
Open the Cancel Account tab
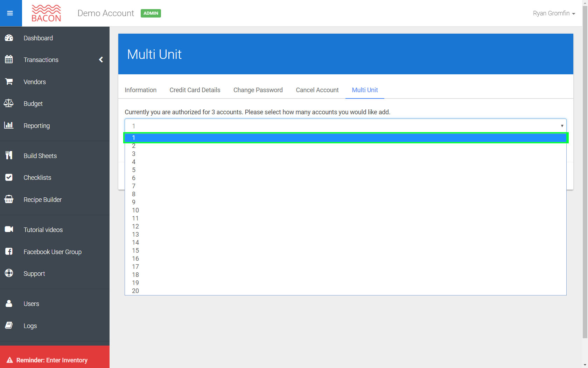tap(317, 90)
